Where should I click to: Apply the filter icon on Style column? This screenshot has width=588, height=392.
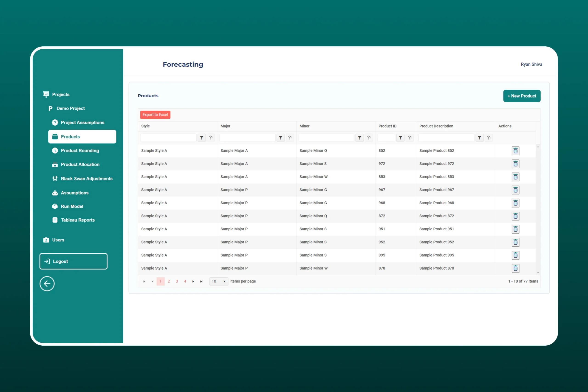201,138
